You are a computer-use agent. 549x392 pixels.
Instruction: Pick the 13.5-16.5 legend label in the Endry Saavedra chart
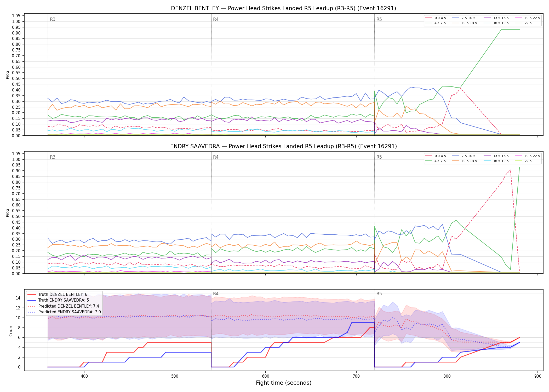click(501, 156)
